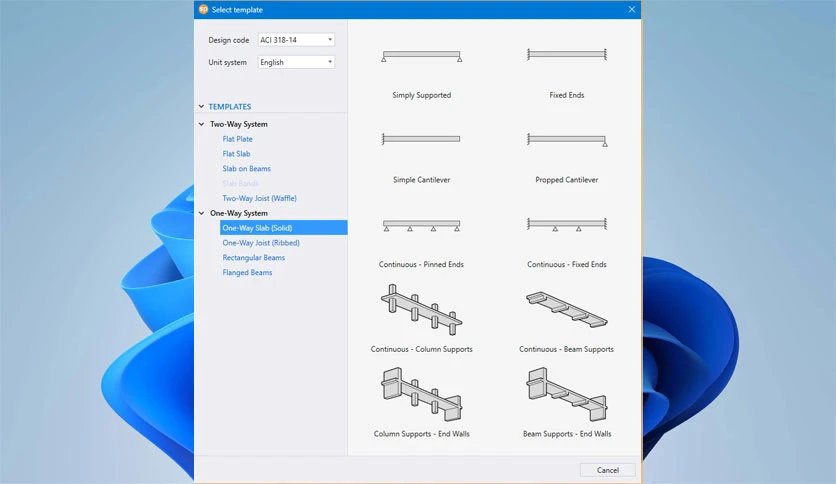Click the TEMPLATES heading text
This screenshot has height=484, width=836.
click(230, 107)
